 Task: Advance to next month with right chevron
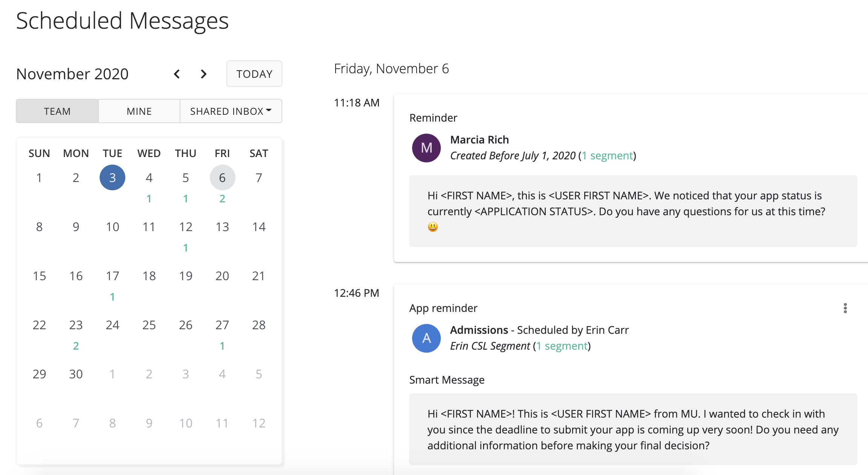[204, 74]
